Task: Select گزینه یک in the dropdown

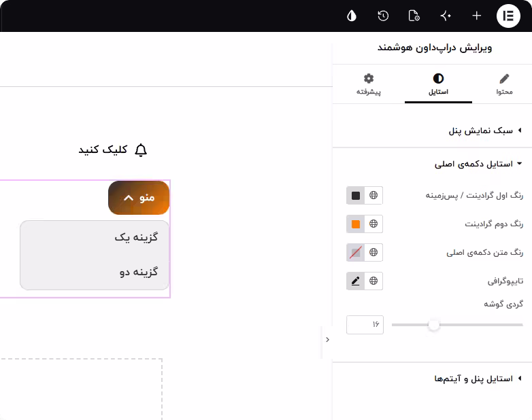Action: point(136,237)
